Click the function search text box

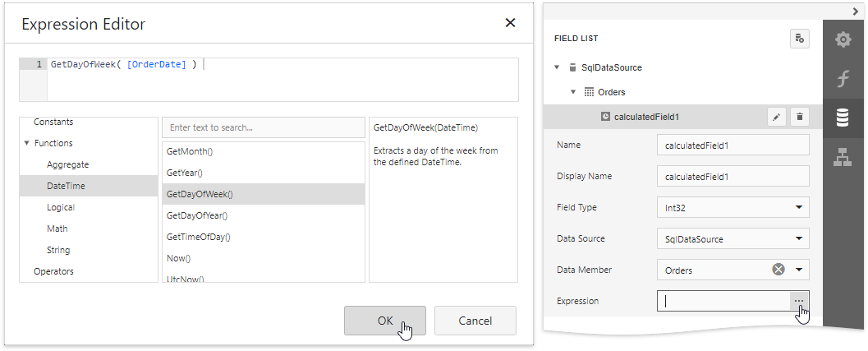coord(263,127)
